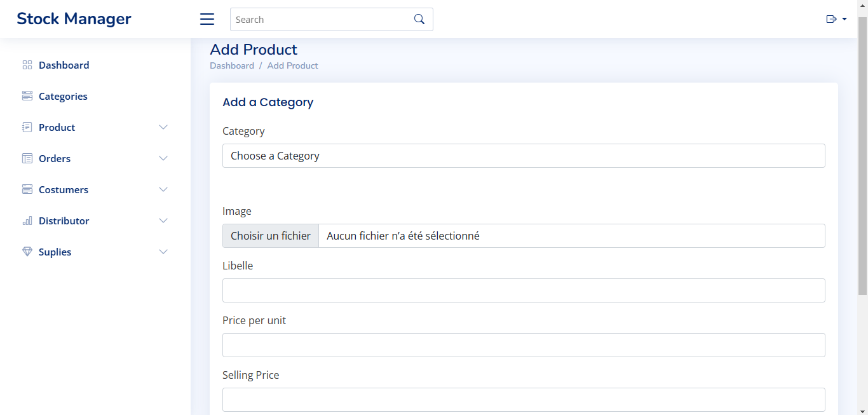This screenshot has height=415, width=868.
Task: Click the Choisir un fichier button
Action: pos(271,236)
